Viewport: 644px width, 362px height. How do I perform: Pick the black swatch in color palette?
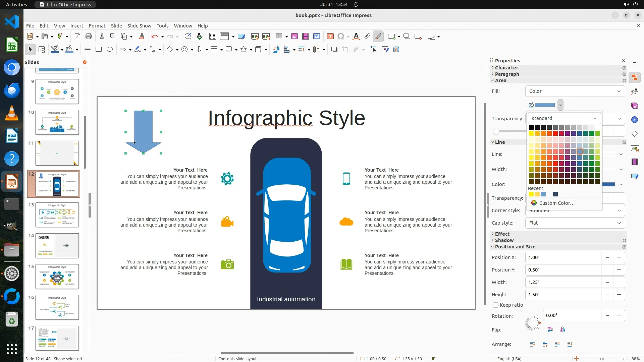(x=531, y=127)
